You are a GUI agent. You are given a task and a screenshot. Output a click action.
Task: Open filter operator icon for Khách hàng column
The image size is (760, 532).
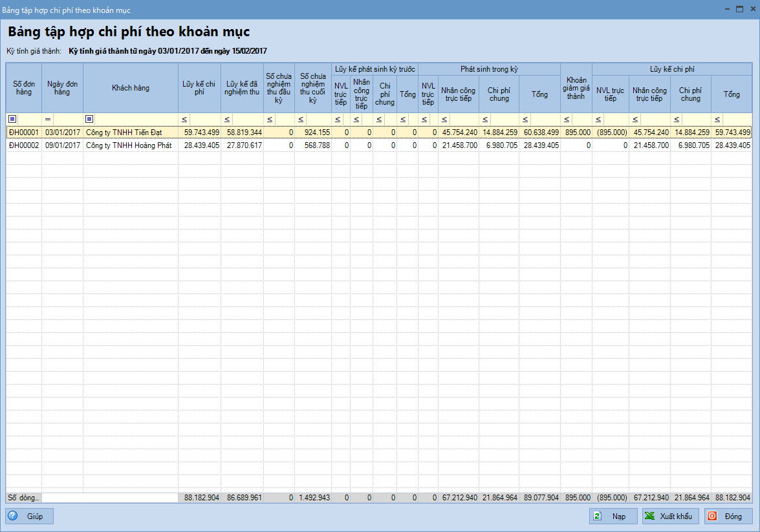[89, 119]
